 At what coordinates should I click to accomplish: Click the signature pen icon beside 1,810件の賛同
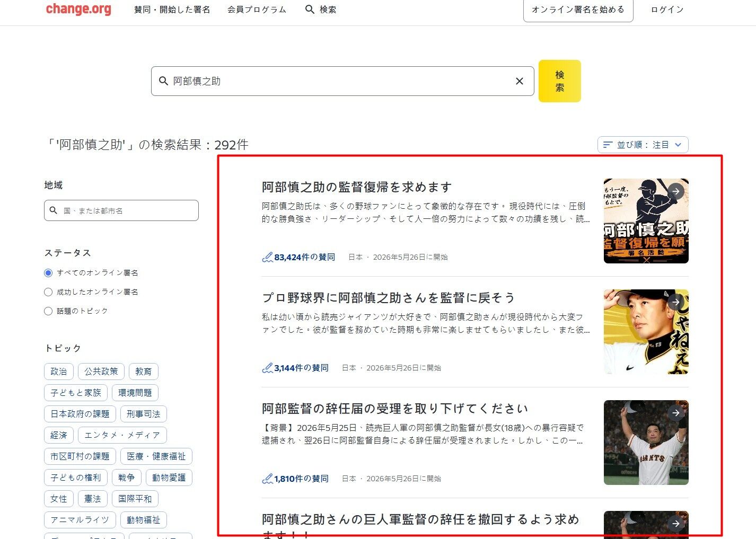click(268, 479)
